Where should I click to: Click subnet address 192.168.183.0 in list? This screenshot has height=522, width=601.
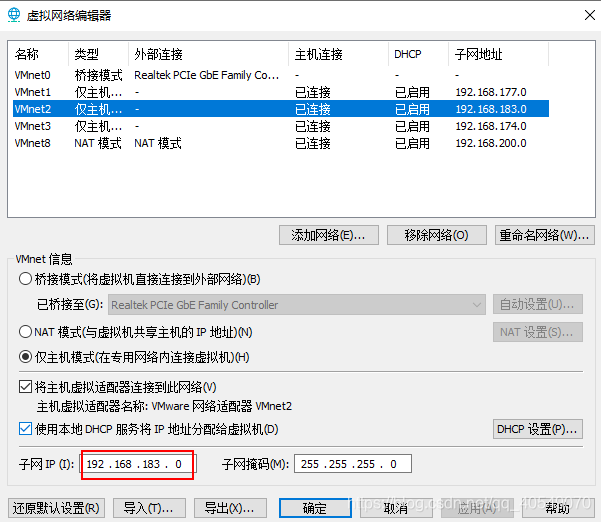(x=491, y=109)
